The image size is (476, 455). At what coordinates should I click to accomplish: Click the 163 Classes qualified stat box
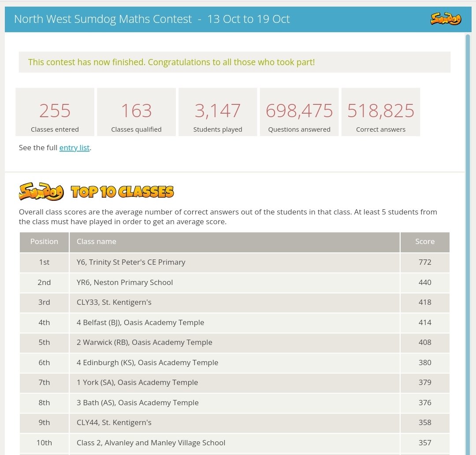click(x=136, y=112)
